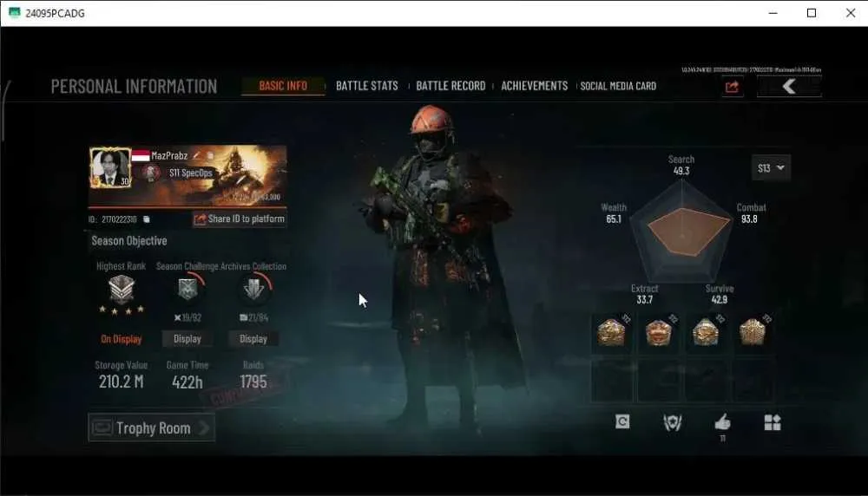Click the Personal Information heading
868x496 pixels.
coord(134,86)
